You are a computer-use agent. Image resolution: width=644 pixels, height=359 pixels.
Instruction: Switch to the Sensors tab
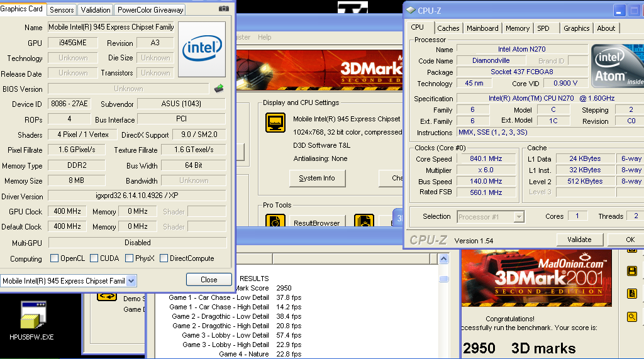[x=62, y=10]
